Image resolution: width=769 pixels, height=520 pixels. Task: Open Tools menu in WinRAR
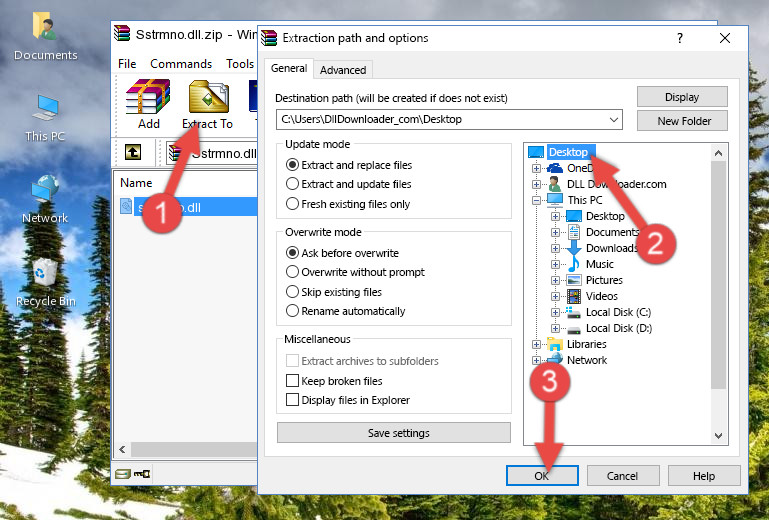point(240,64)
